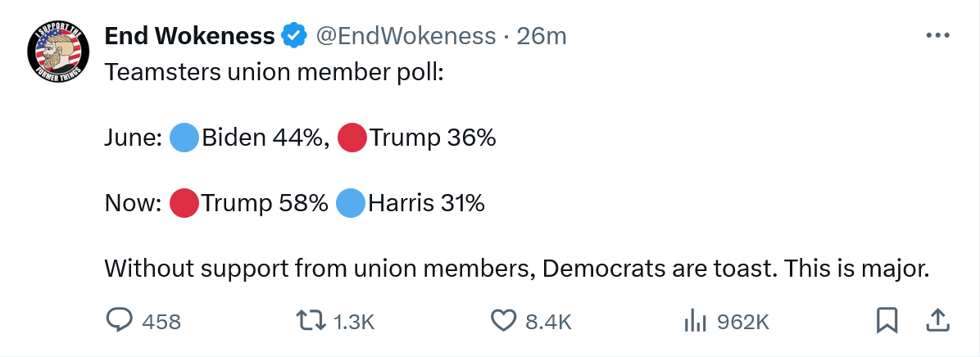Click the red circle before Trump 36%
Viewport: 980px width, 357px height.
pos(352,138)
